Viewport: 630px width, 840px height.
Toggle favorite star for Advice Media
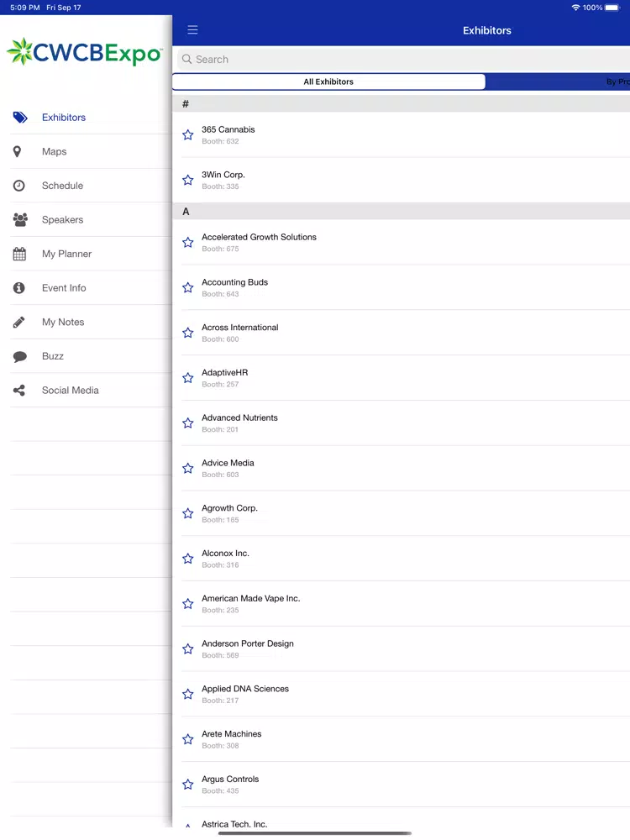click(188, 468)
